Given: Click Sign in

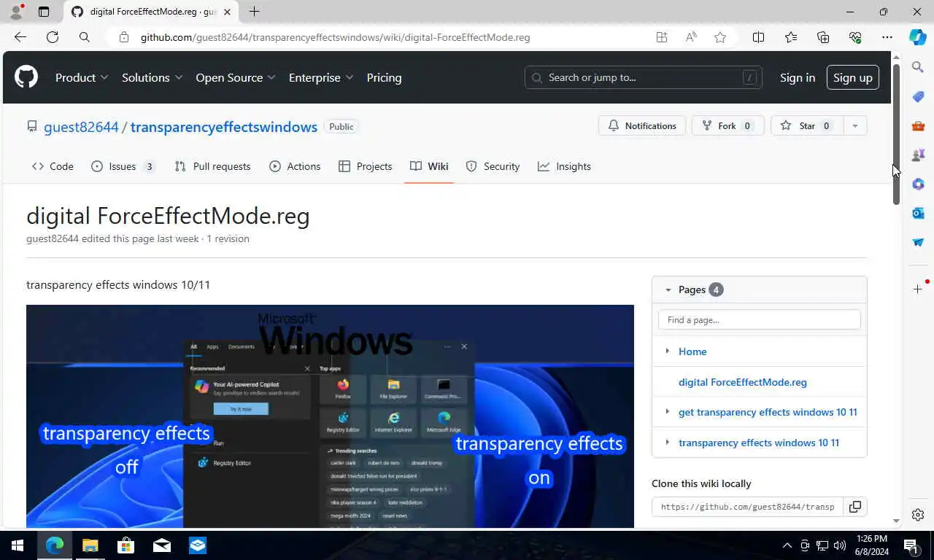Looking at the screenshot, I should point(798,77).
